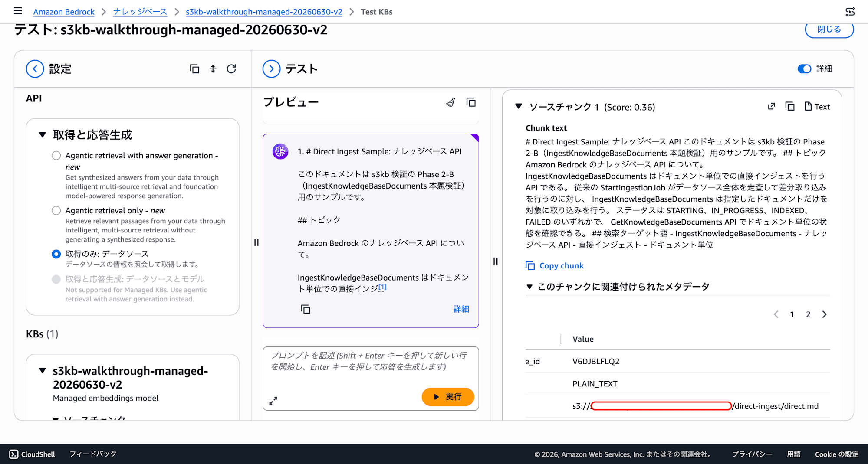Click the circled arrow beside テスト heading
The height and width of the screenshot is (464, 868).
tap(272, 69)
